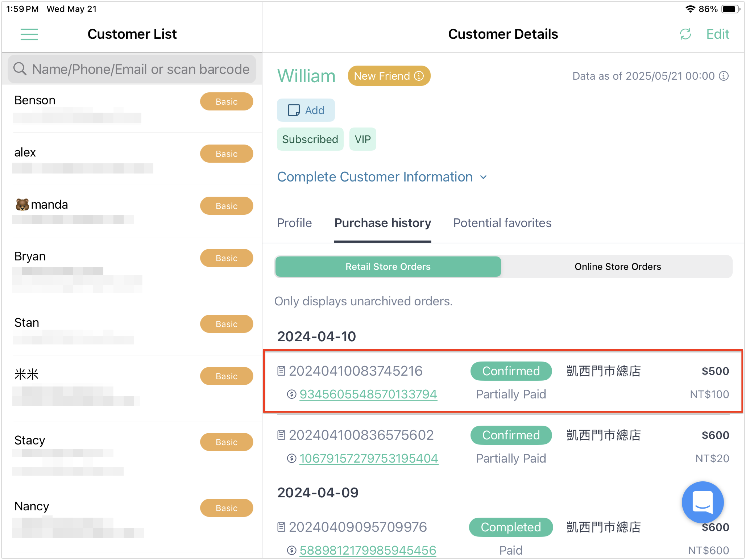The image size is (746, 560).
Task: Select customer Bryan in list
Action: click(132, 270)
